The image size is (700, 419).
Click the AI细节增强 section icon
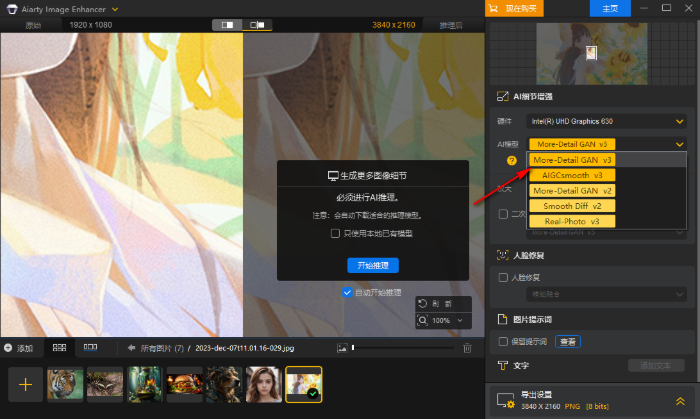503,96
